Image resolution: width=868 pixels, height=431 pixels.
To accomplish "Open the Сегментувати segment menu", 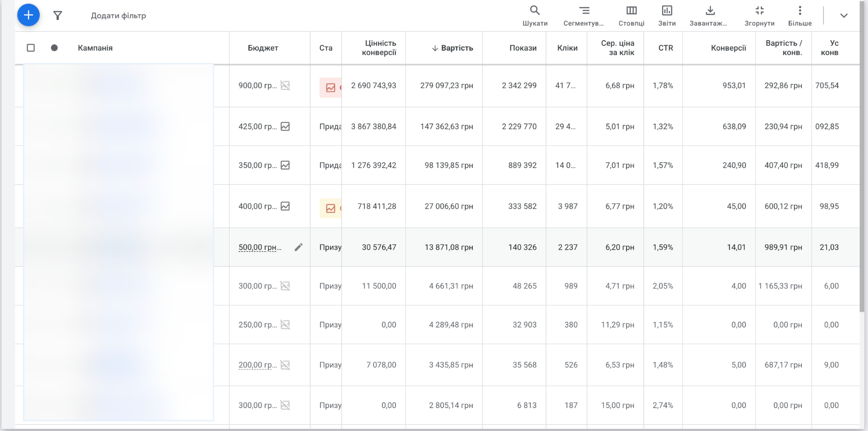I will pos(584,16).
